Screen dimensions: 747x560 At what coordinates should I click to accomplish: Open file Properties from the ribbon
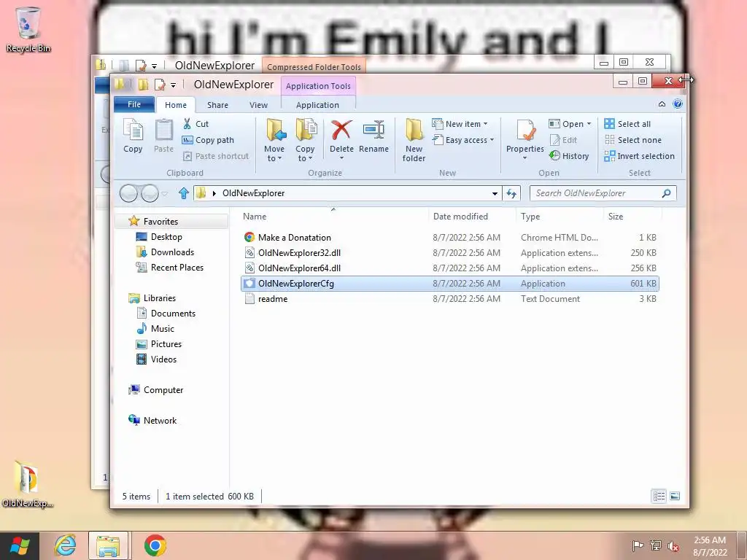pyautogui.click(x=525, y=136)
